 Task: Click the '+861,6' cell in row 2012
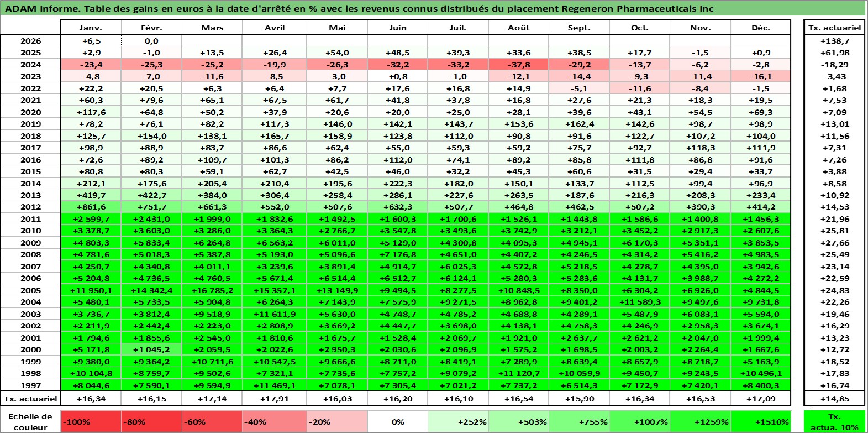click(91, 207)
